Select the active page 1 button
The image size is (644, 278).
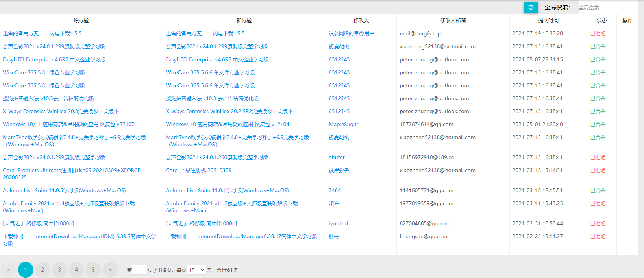pyautogui.click(x=26, y=270)
